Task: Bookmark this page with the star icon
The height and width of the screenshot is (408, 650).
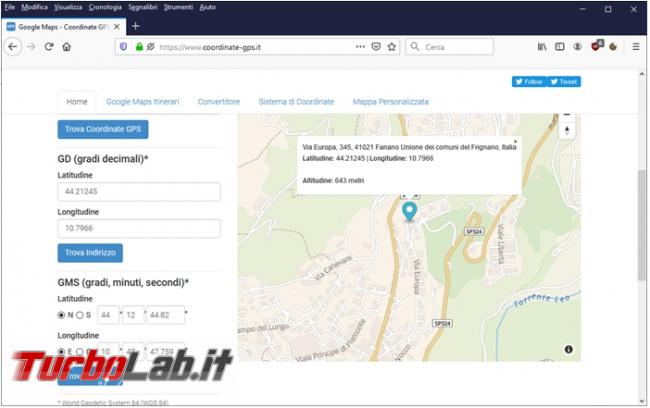Action: click(392, 46)
